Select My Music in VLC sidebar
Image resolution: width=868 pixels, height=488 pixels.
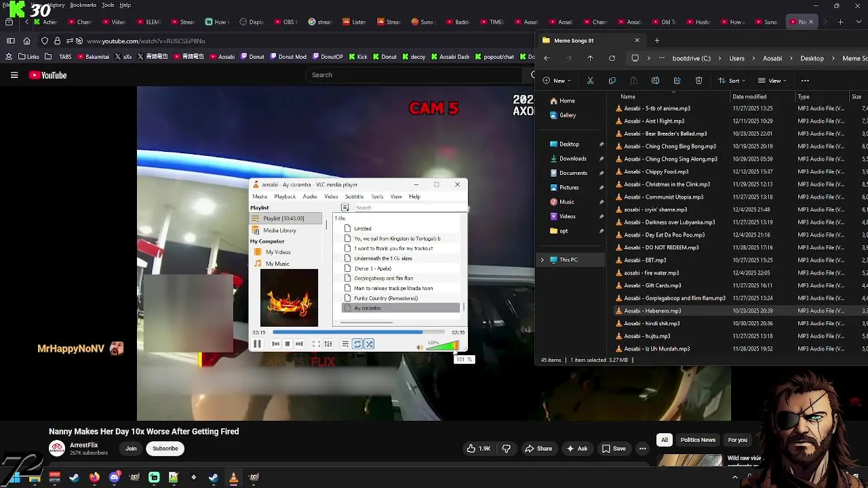(x=277, y=264)
